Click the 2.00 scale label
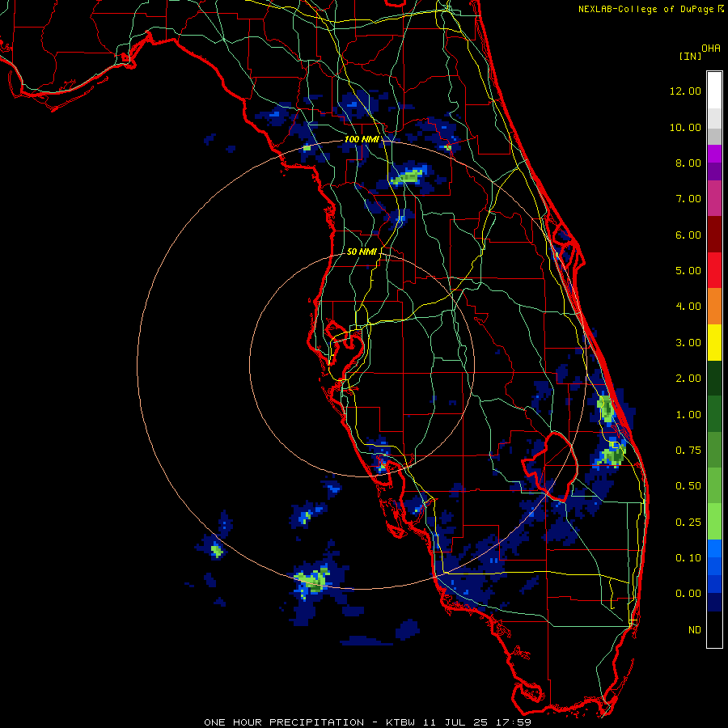Image resolution: width=728 pixels, height=728 pixels. tap(688, 379)
